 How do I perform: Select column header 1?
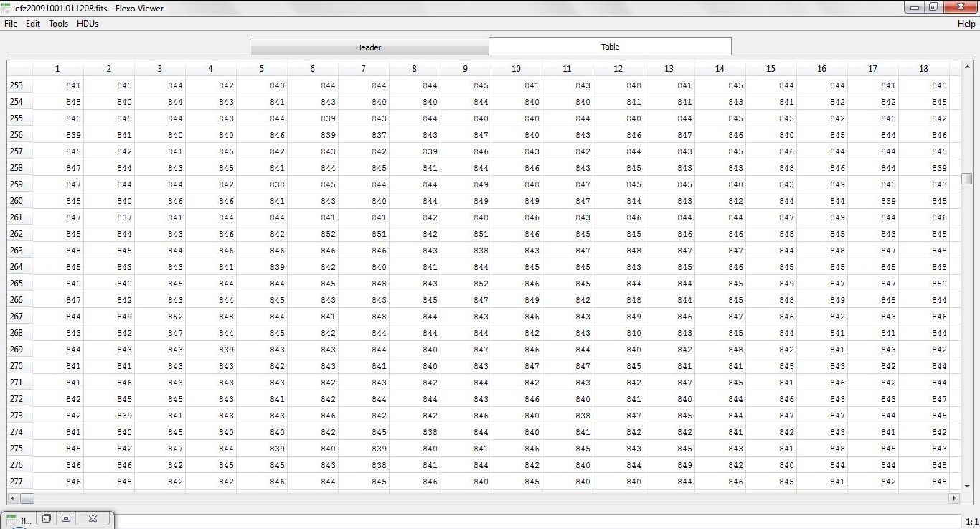pos(58,69)
